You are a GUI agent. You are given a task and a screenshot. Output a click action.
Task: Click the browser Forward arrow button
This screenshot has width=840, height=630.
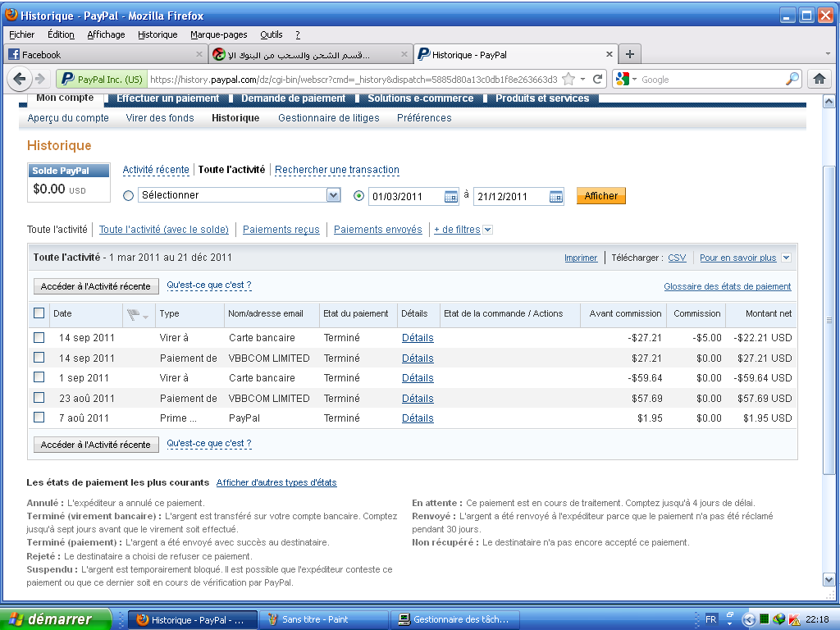[x=40, y=80]
